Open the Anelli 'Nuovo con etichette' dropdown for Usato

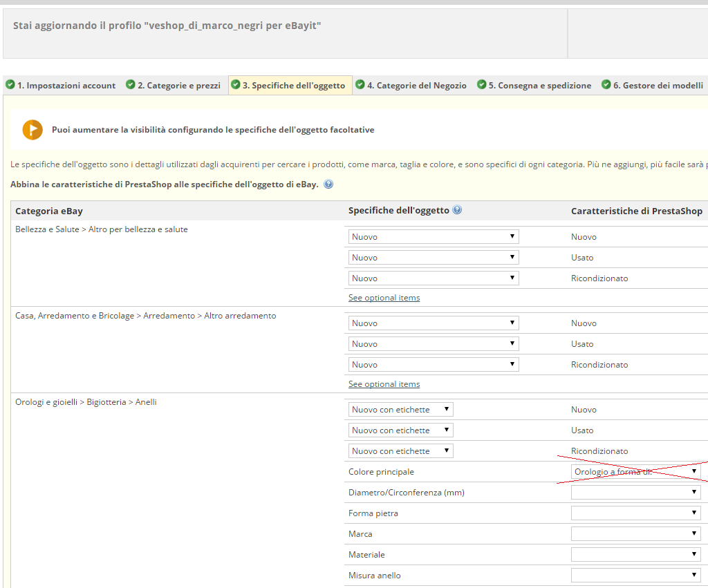coord(400,430)
